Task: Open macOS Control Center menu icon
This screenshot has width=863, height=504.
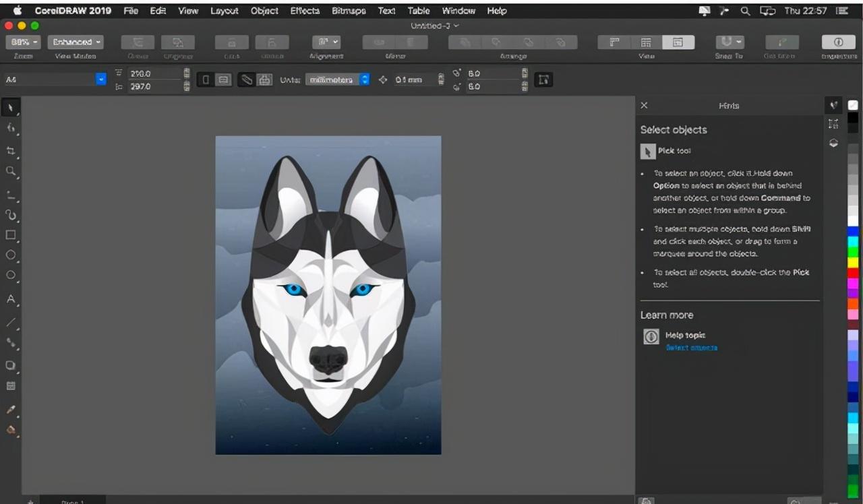Action: 841,11
